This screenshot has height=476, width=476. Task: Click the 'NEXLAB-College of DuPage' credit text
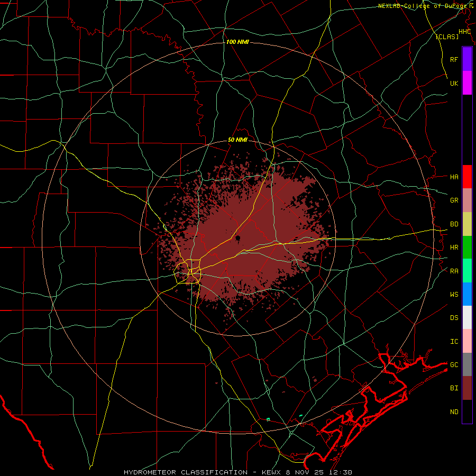pyautogui.click(x=423, y=6)
